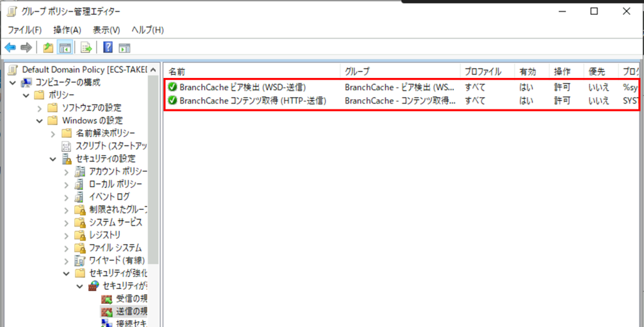Image resolution: width=644 pixels, height=327 pixels.
Task: Expand the 名前解決ポリシー folder
Action: click(53, 134)
